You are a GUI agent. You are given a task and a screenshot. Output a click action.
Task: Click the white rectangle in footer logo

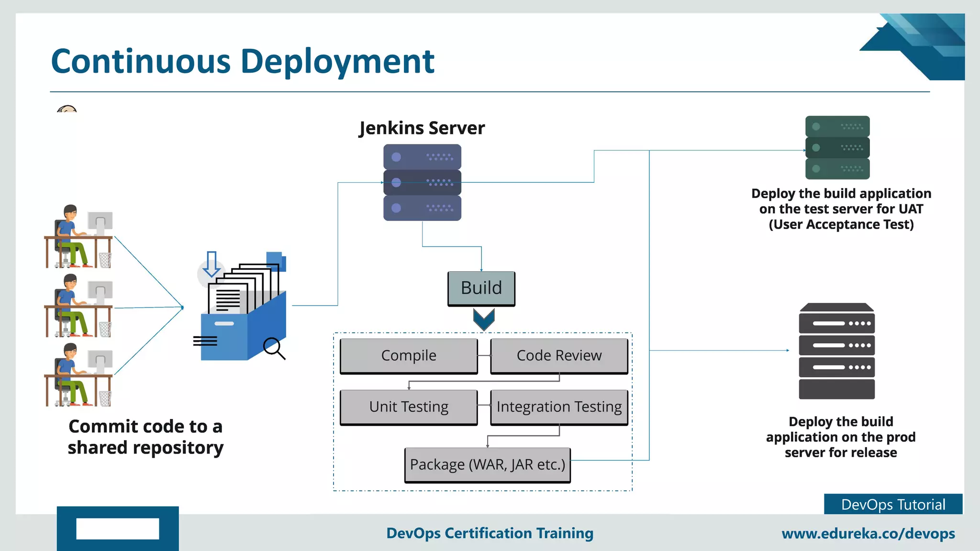(118, 529)
